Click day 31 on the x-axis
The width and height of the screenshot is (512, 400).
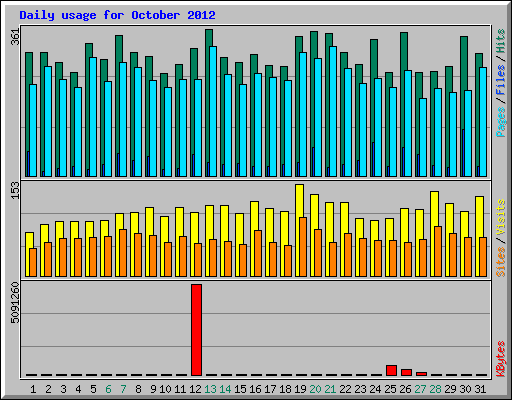(x=480, y=389)
